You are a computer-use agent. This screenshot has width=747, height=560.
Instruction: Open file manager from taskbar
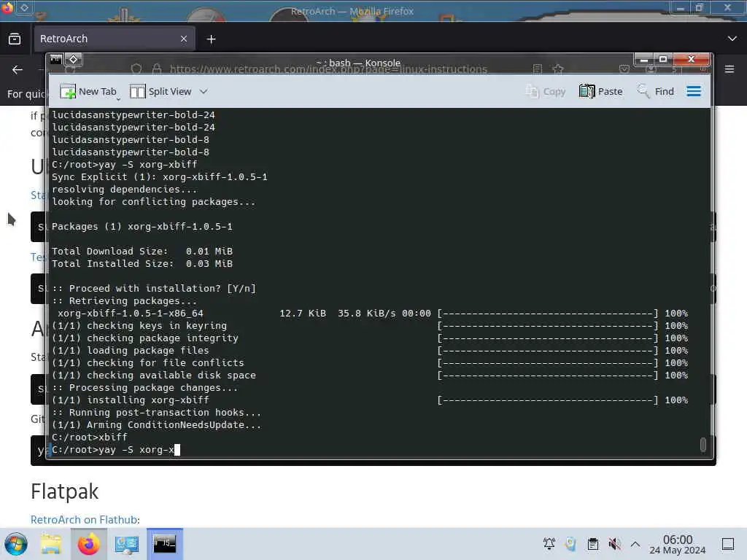tap(51, 544)
